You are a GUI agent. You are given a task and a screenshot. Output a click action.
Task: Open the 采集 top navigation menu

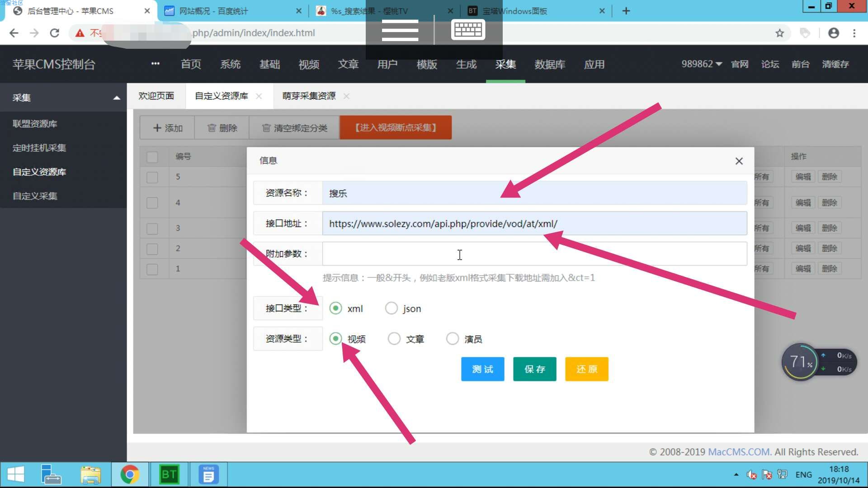tap(505, 64)
